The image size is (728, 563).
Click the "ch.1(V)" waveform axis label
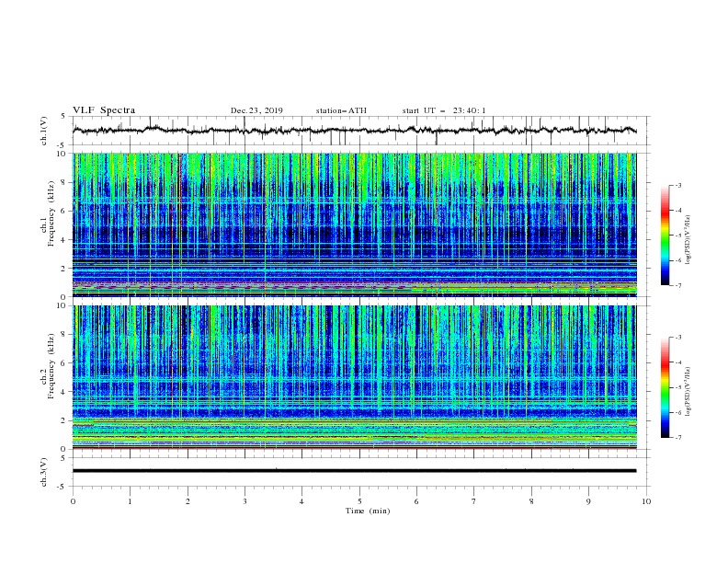coord(44,131)
